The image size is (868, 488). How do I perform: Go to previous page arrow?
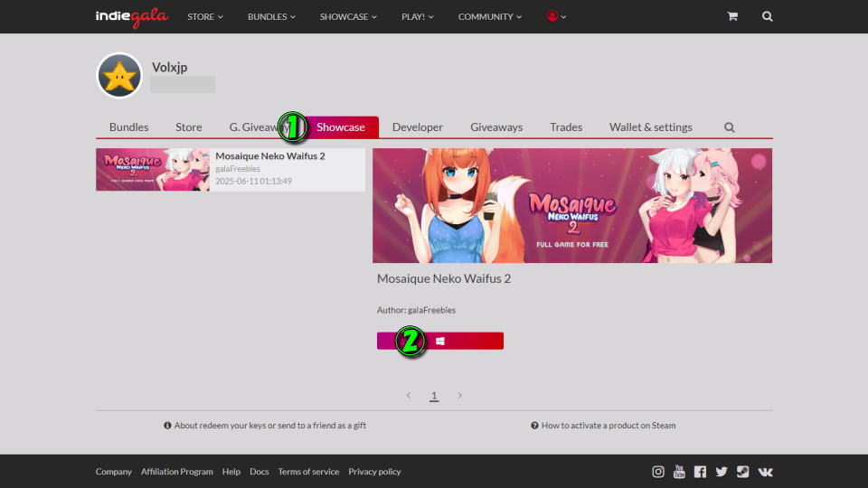point(409,395)
